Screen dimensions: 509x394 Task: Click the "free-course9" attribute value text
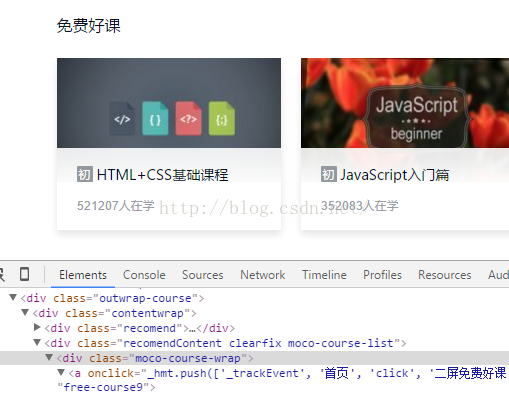[103, 387]
